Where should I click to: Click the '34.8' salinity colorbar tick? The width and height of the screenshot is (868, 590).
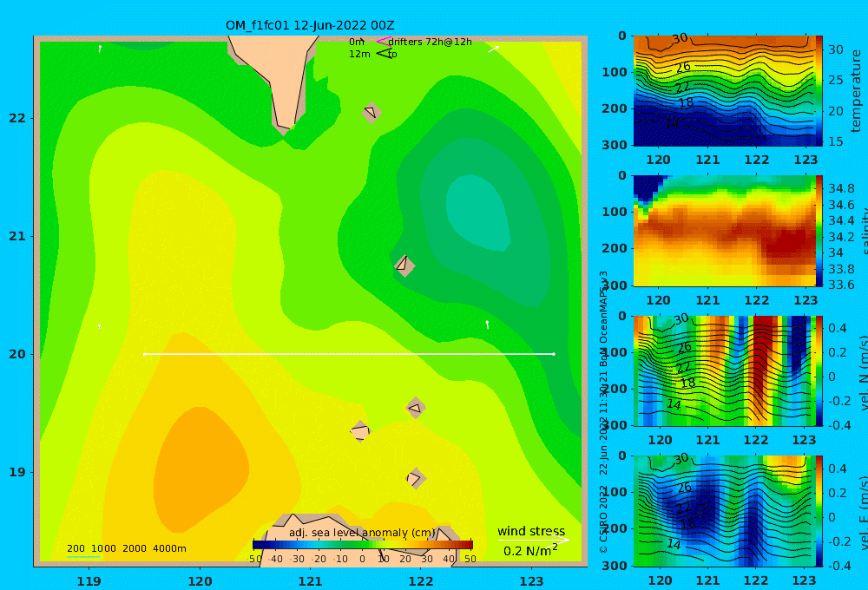[841, 188]
